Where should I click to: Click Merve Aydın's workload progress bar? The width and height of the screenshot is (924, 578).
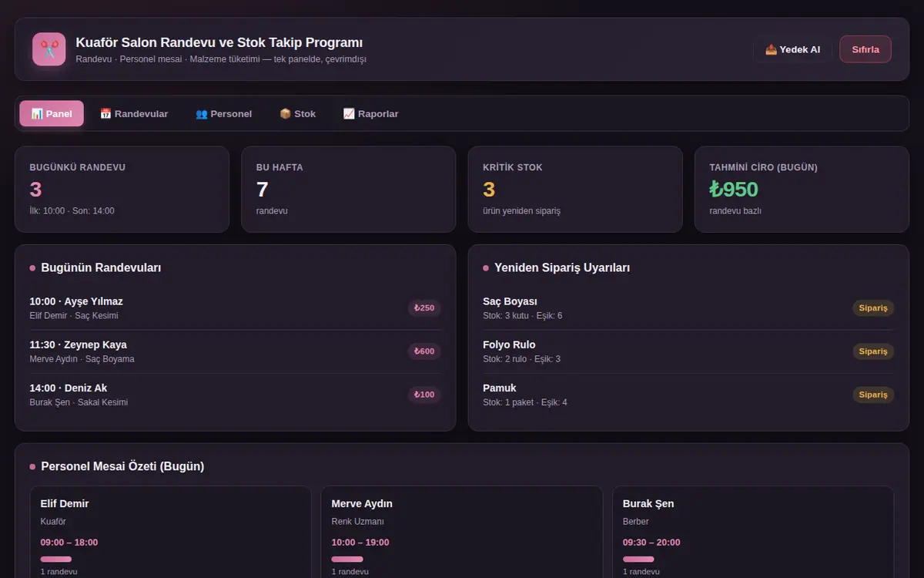pyautogui.click(x=347, y=560)
